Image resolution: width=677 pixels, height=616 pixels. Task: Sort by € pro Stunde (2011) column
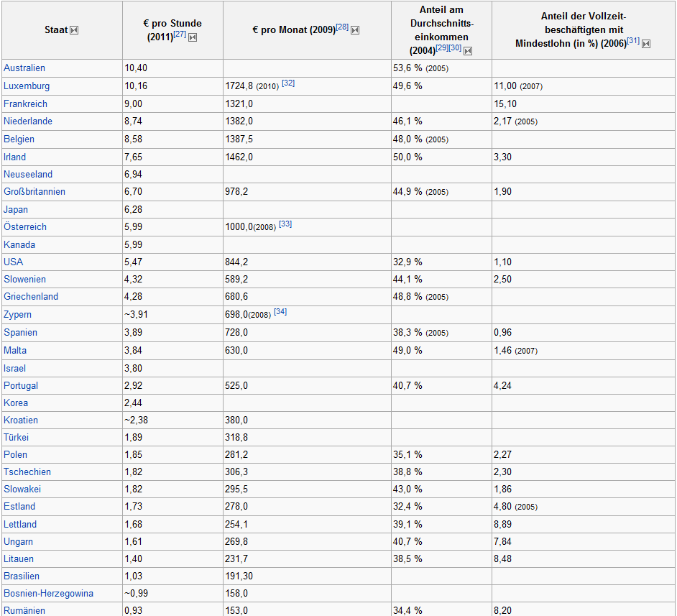pos(193,37)
